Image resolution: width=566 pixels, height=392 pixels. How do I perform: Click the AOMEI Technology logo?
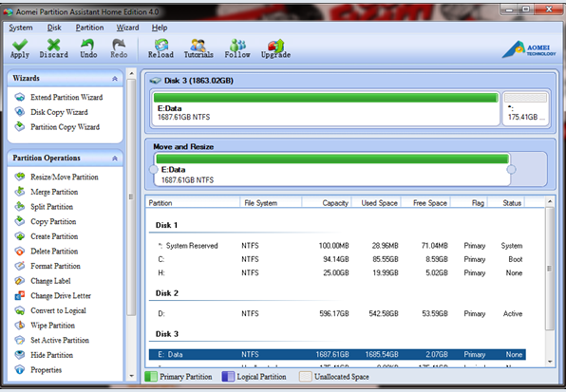pos(529,49)
